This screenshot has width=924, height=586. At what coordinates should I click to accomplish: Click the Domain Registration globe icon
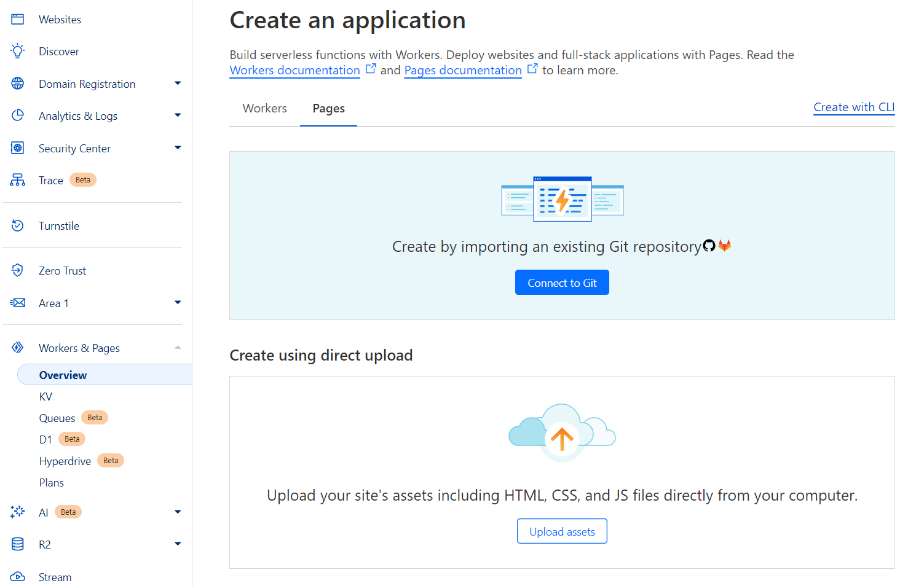coord(18,84)
